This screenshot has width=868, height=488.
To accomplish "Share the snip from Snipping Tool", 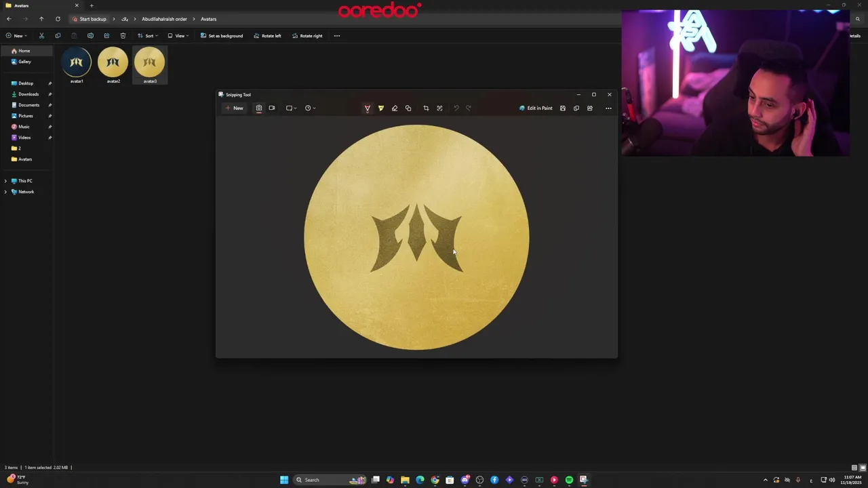I will (590, 108).
